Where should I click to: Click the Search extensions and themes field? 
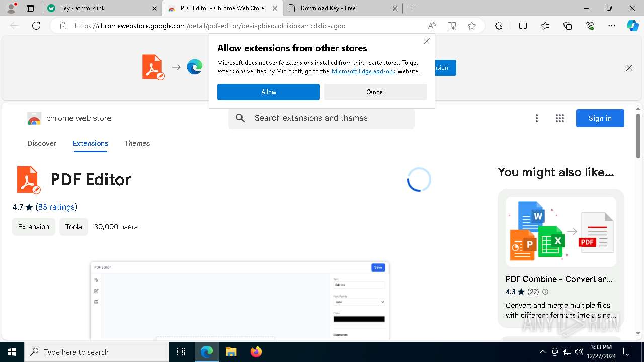(x=321, y=118)
